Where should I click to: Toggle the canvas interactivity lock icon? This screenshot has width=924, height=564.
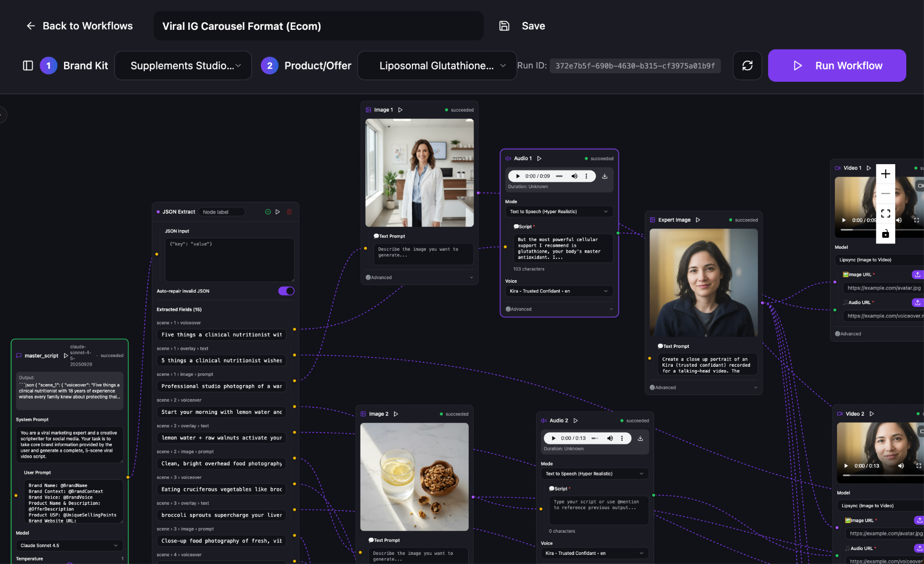pyautogui.click(x=885, y=234)
